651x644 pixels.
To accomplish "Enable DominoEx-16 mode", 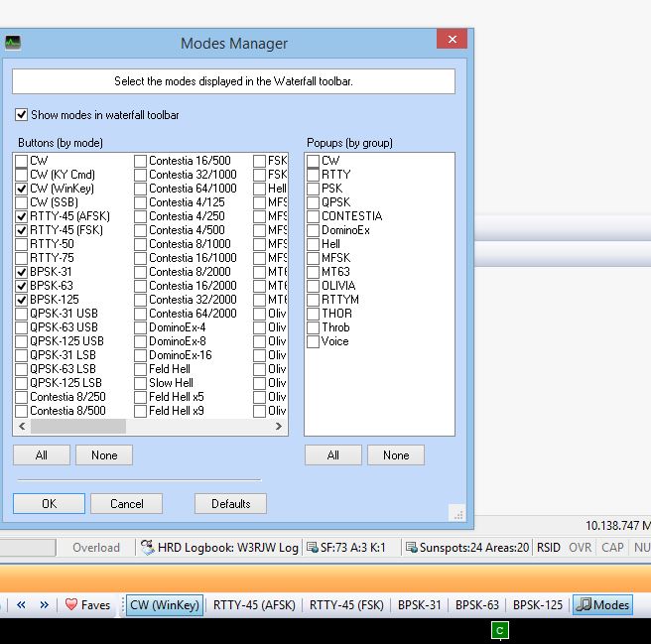I will (x=140, y=355).
